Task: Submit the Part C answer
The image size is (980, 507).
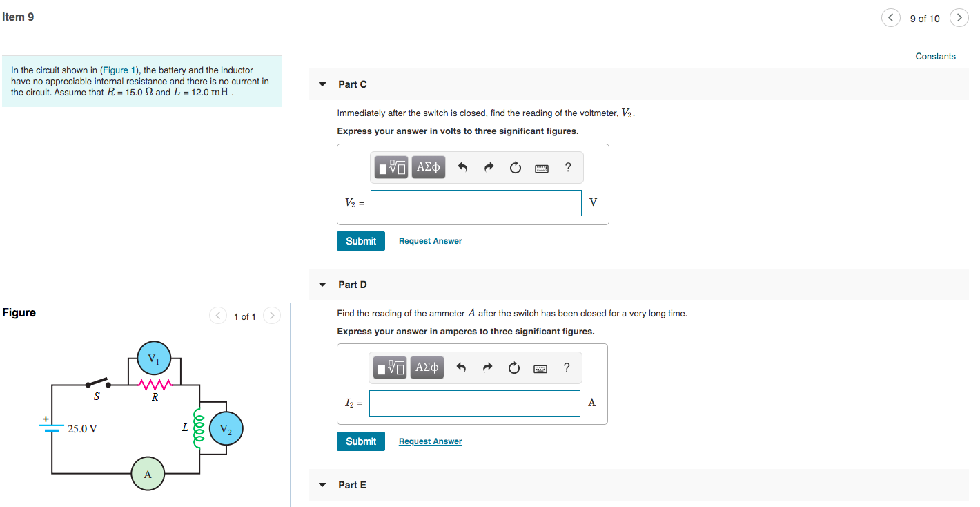Action: pyautogui.click(x=361, y=241)
